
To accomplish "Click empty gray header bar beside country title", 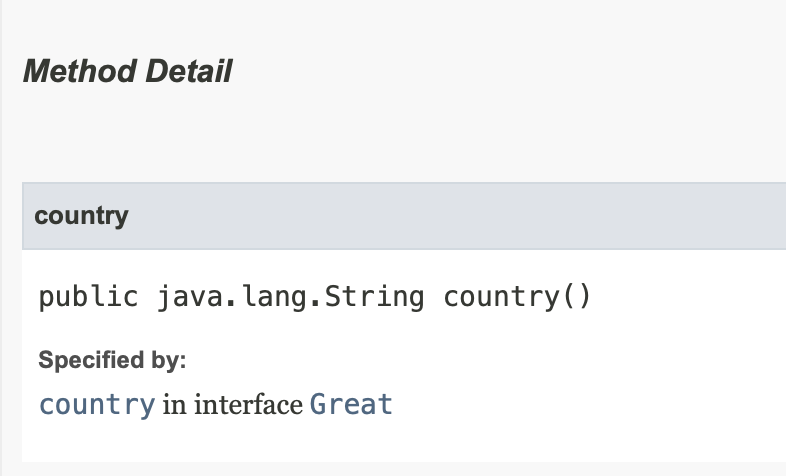I will 451,216.
